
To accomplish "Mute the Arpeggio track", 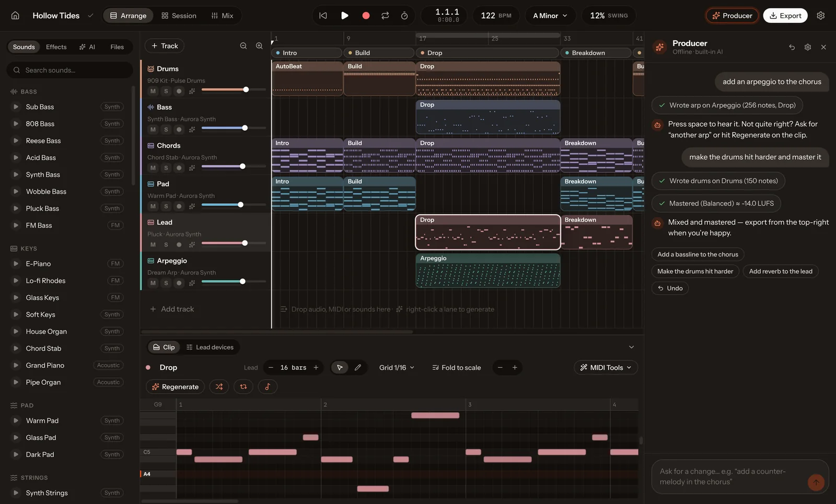I will click(x=153, y=283).
